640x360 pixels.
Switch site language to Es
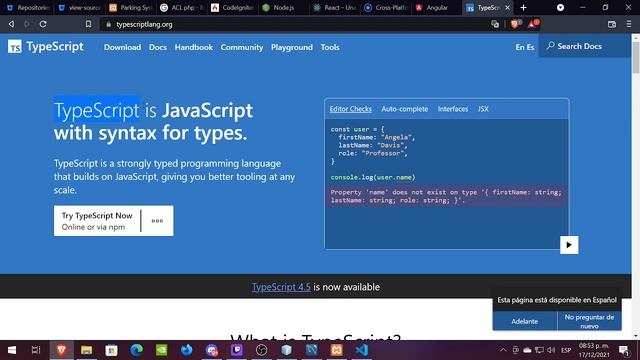point(530,47)
